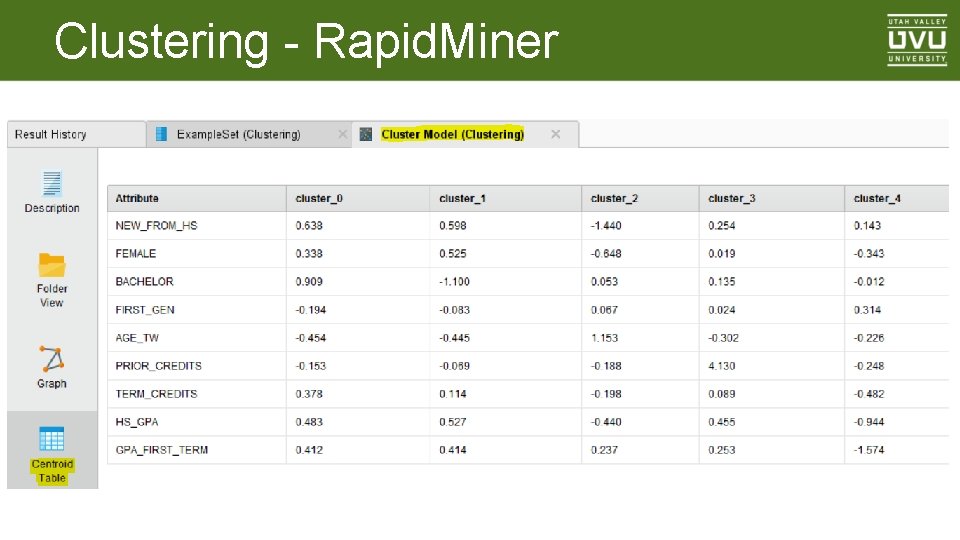The width and height of the screenshot is (960, 540).
Task: Sort by cluster_4 column header
Action: pos(897,198)
